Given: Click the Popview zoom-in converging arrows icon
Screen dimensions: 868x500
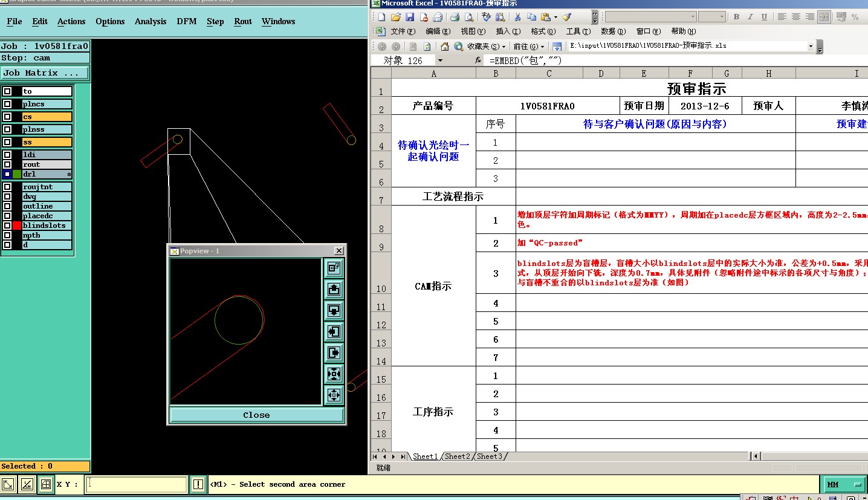Looking at the screenshot, I should 334,374.
